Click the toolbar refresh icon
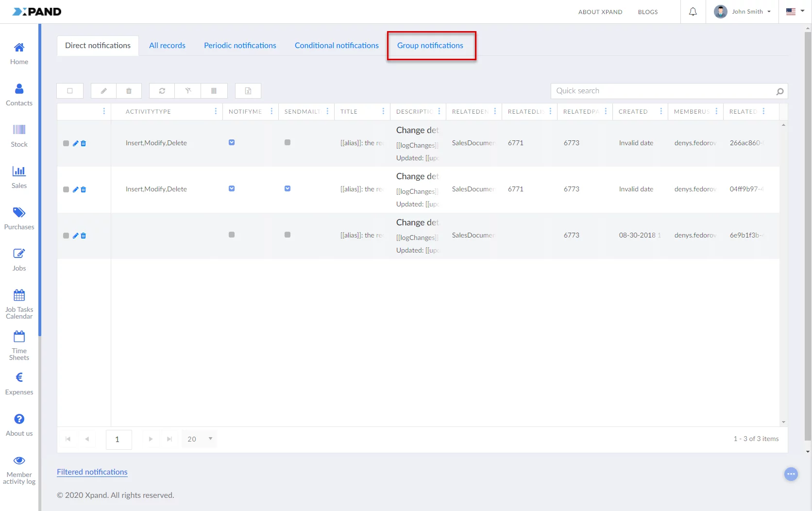 (162, 91)
